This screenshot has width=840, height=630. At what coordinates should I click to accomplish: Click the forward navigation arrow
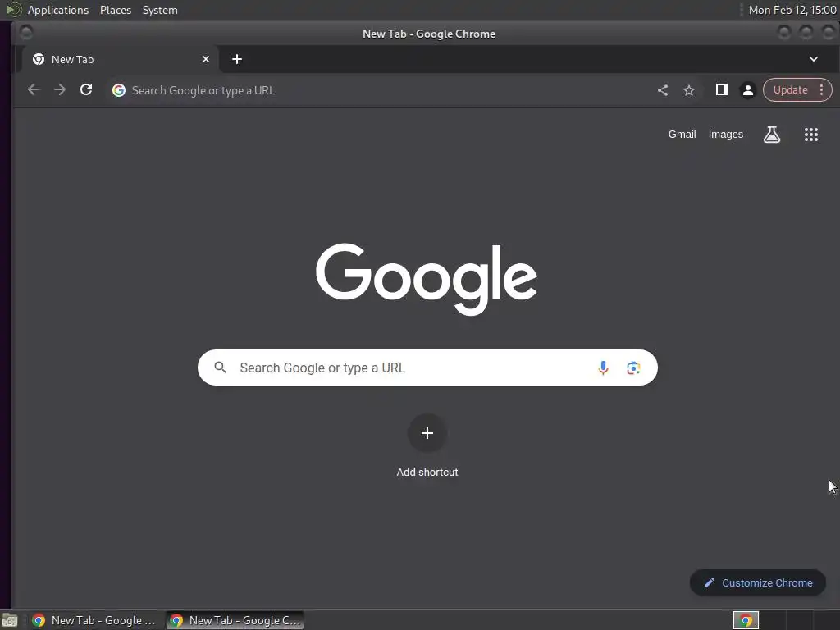click(x=59, y=90)
